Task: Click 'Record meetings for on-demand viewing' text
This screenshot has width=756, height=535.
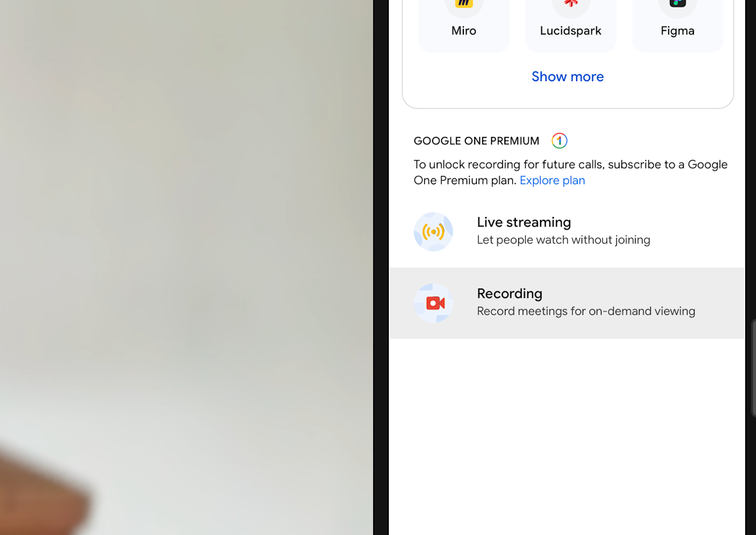Action: 586,311
